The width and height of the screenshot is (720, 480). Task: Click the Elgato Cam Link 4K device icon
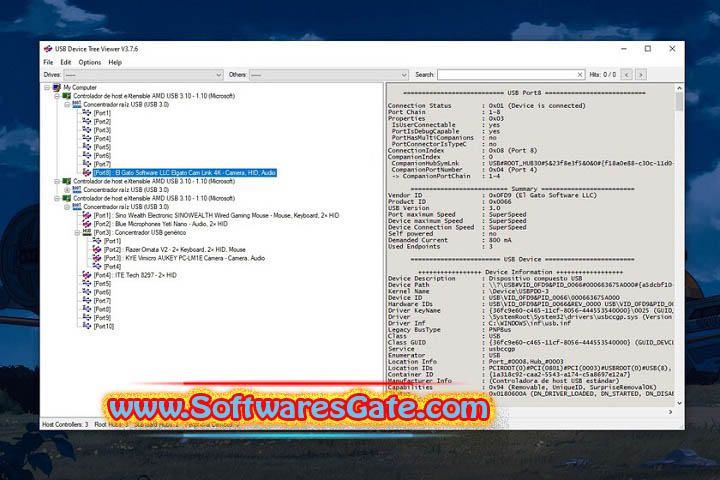pos(87,173)
